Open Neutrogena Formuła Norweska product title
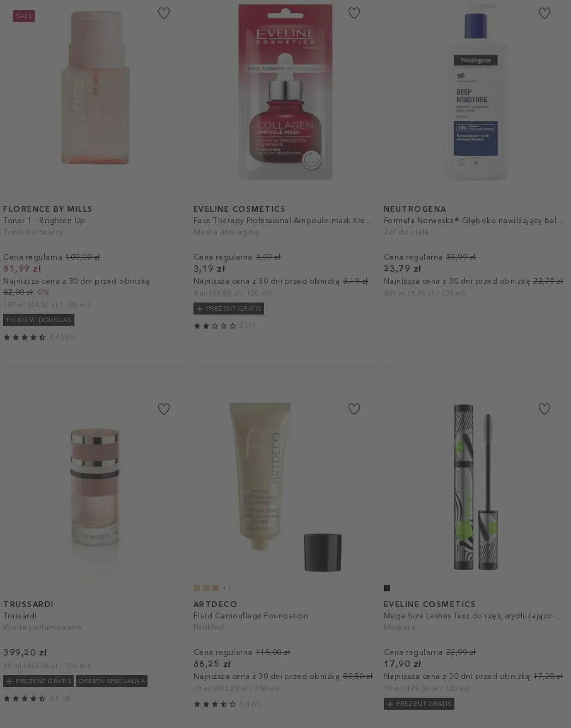 click(474, 220)
